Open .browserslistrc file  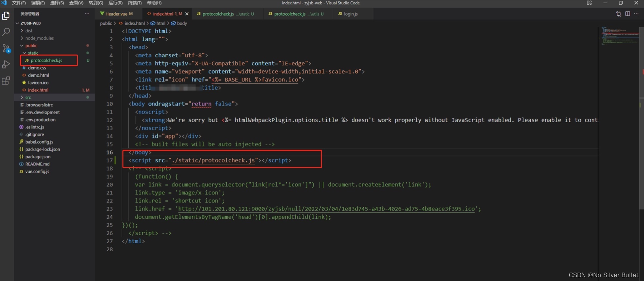(39, 105)
